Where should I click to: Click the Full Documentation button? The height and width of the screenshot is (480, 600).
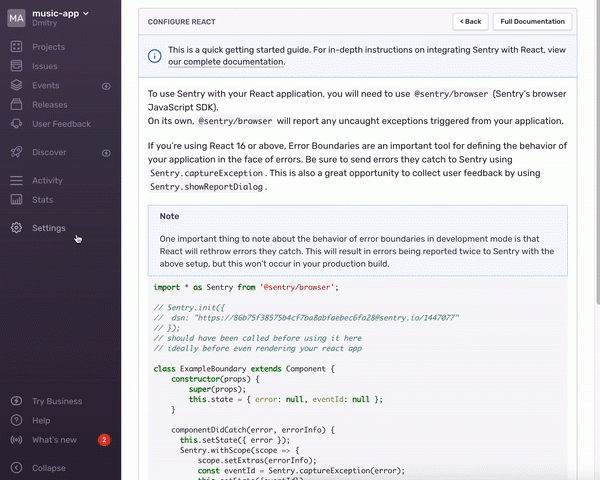tap(533, 21)
